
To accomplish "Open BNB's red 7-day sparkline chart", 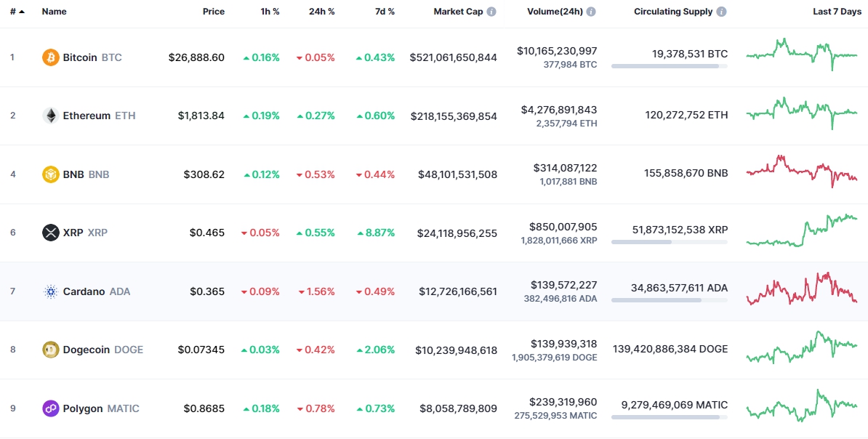I will coord(802,171).
